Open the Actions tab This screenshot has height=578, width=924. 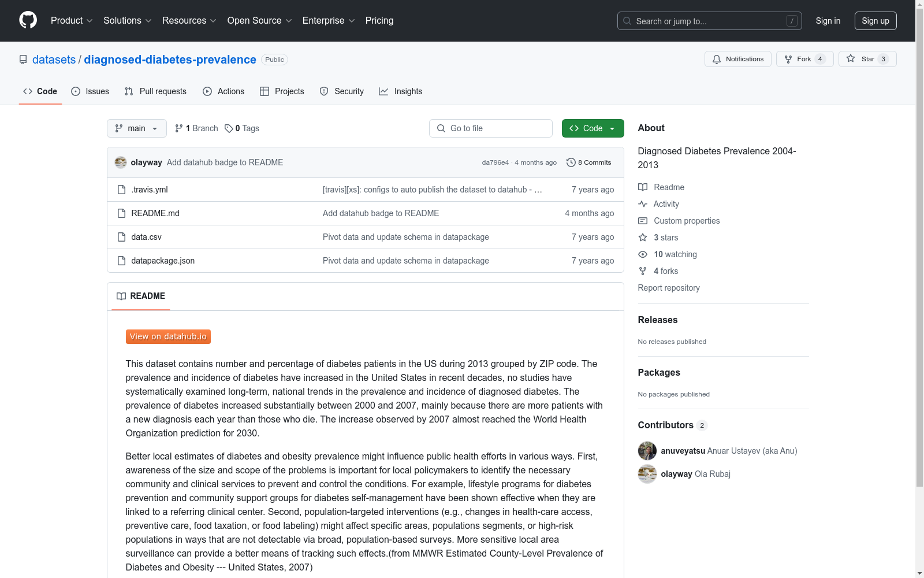[x=223, y=91]
